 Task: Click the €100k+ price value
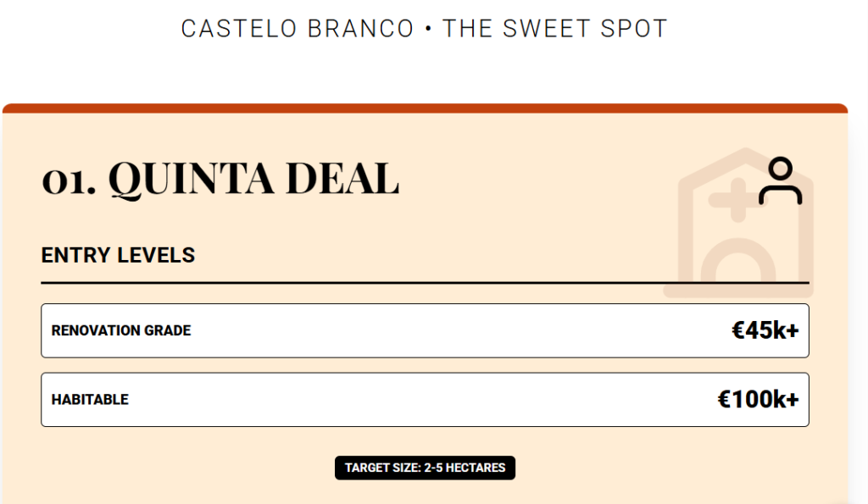758,400
